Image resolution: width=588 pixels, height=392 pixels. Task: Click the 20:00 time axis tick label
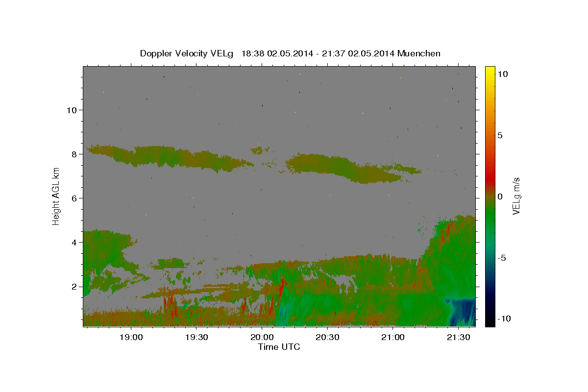262,337
